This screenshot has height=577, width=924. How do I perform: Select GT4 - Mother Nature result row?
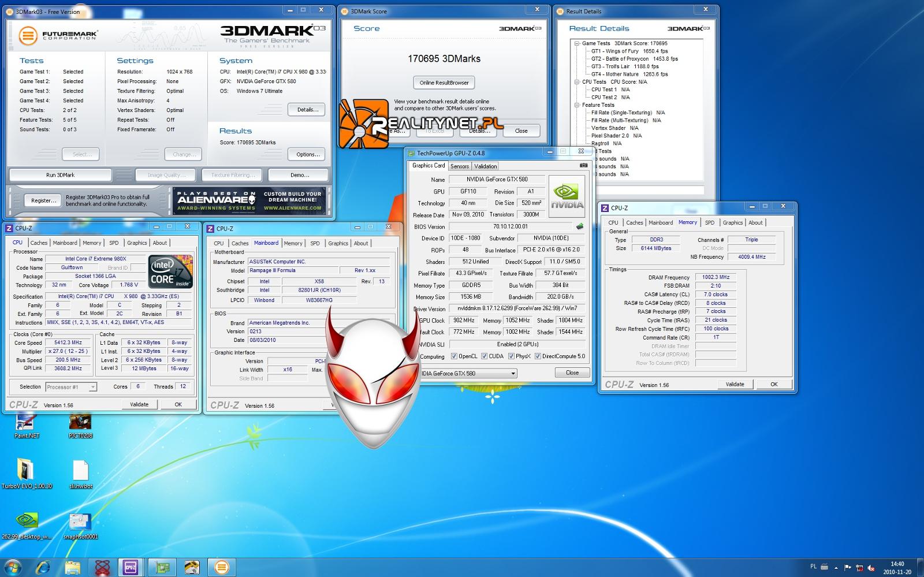pyautogui.click(x=629, y=75)
